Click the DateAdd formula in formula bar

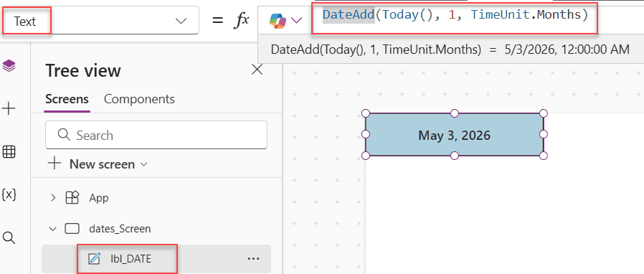(x=455, y=15)
